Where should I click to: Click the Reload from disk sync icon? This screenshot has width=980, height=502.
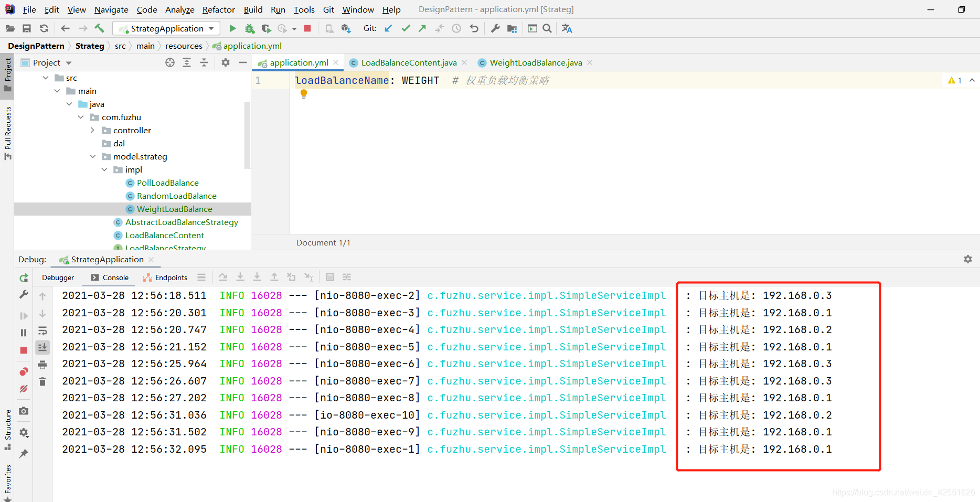[x=44, y=28]
